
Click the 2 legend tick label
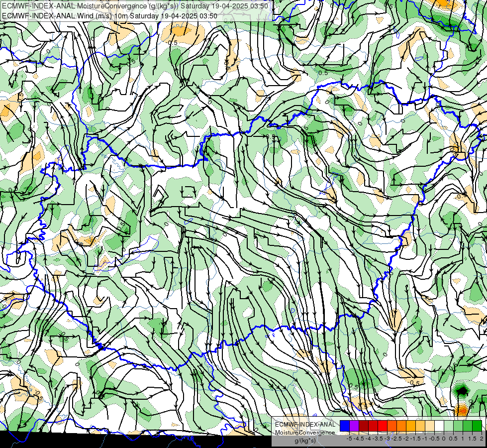click(482, 439)
